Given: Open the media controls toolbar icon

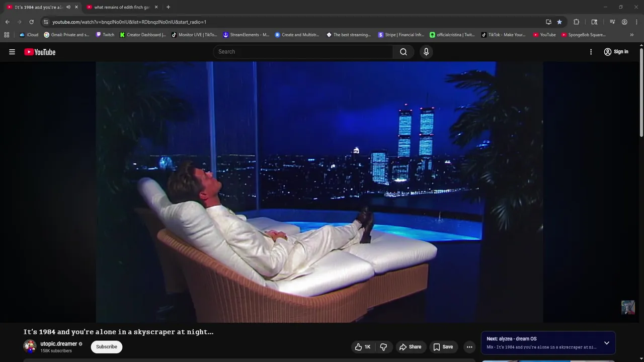Looking at the screenshot, I should 612,22.
